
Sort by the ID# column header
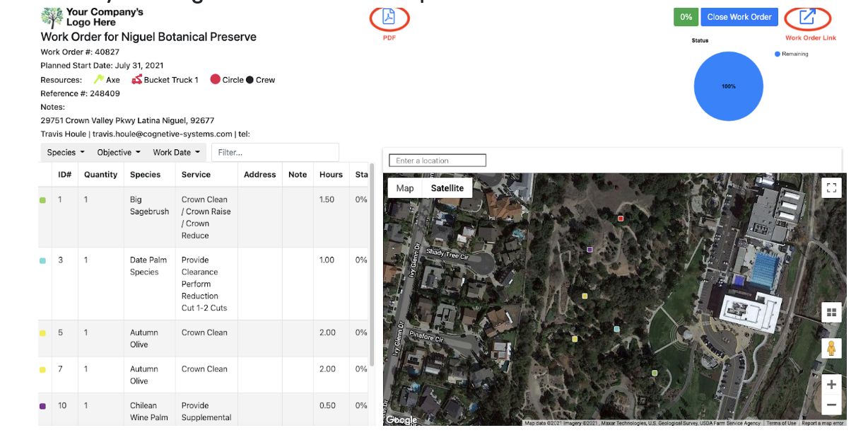tap(65, 175)
